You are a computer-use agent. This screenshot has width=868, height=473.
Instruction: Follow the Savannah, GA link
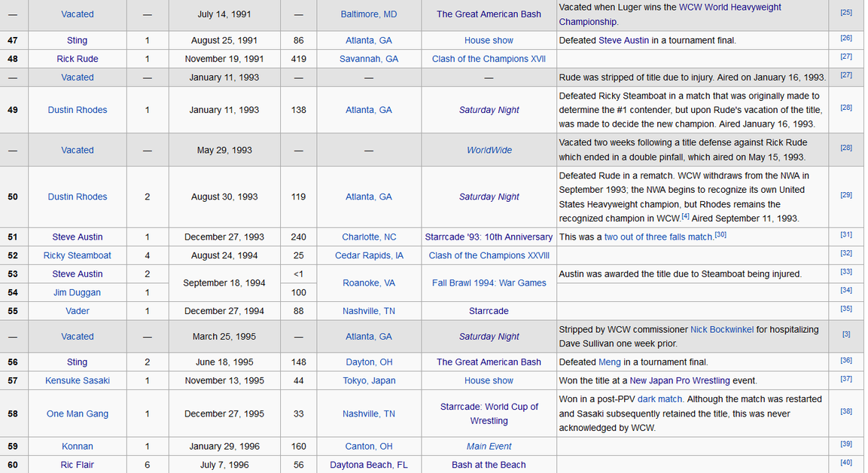point(369,59)
